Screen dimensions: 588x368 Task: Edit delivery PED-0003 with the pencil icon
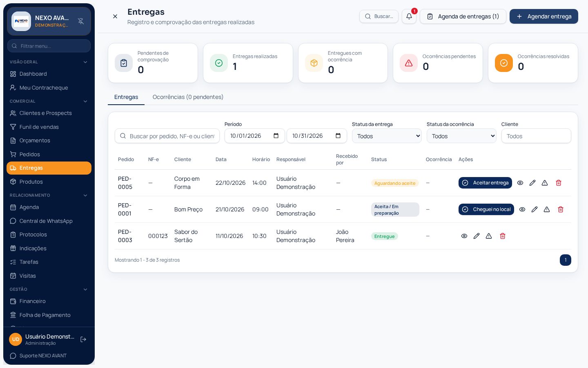pos(477,236)
